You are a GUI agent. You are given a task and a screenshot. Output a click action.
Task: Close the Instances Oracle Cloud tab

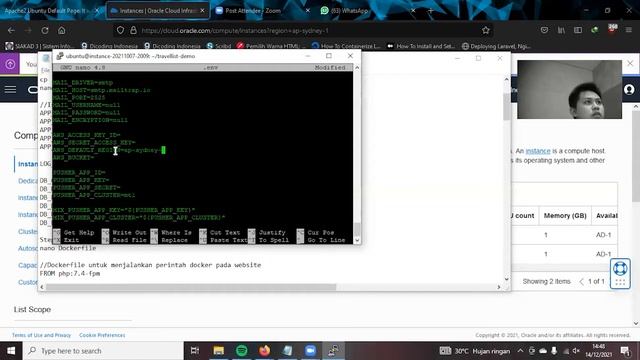(202, 11)
